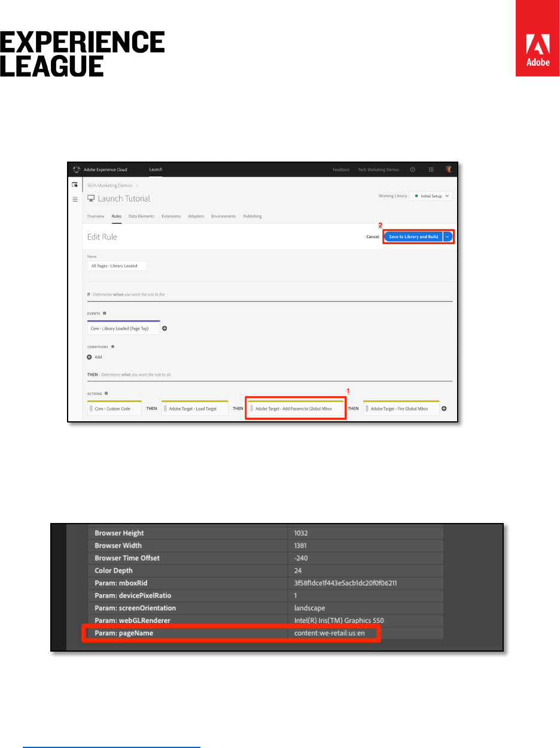Open Adobe Target - Add Params to Global Mbox
The height and width of the screenshot is (748, 560).
coord(296,409)
